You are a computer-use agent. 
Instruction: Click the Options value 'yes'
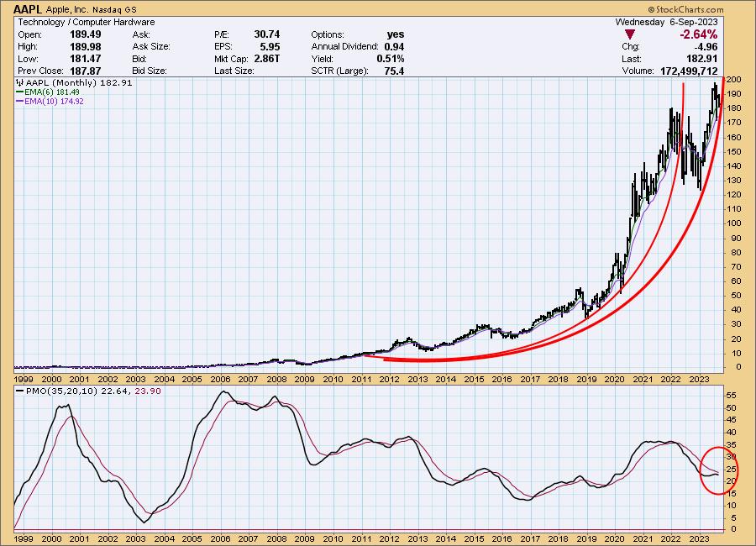coord(396,34)
